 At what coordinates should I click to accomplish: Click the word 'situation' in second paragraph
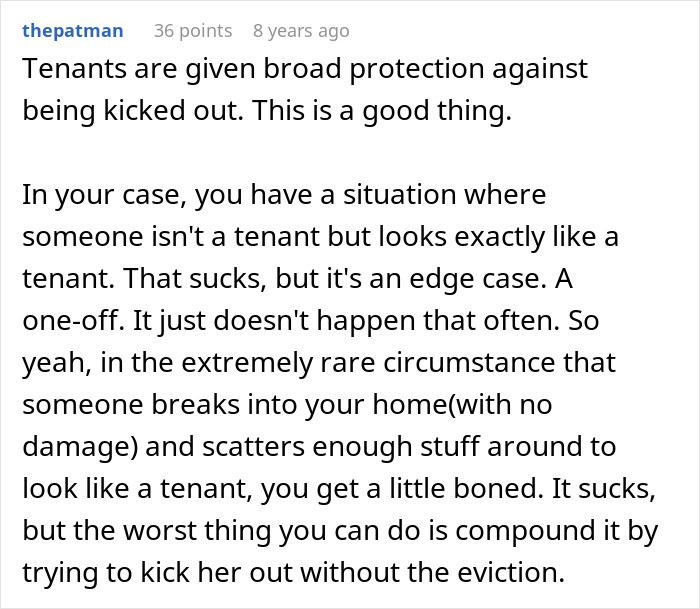click(x=400, y=195)
